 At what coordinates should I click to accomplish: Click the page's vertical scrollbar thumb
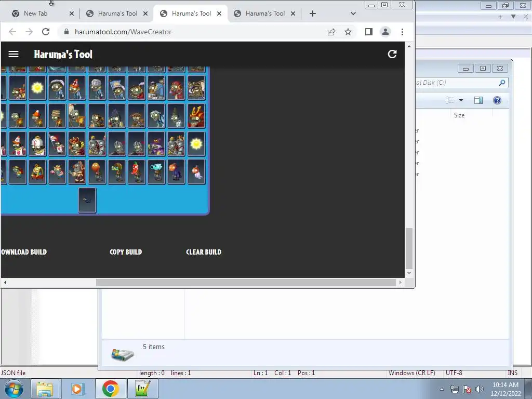[409, 248]
